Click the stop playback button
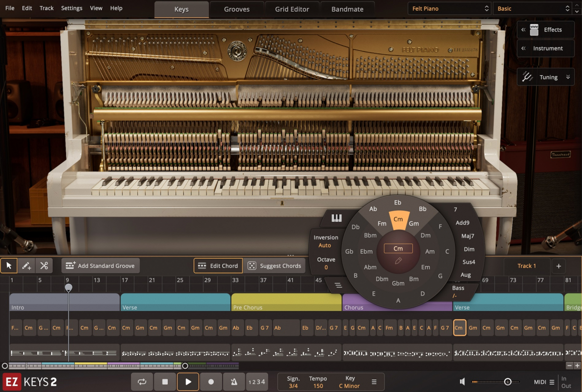Viewport: 582px width, 392px height. pyautogui.click(x=165, y=382)
